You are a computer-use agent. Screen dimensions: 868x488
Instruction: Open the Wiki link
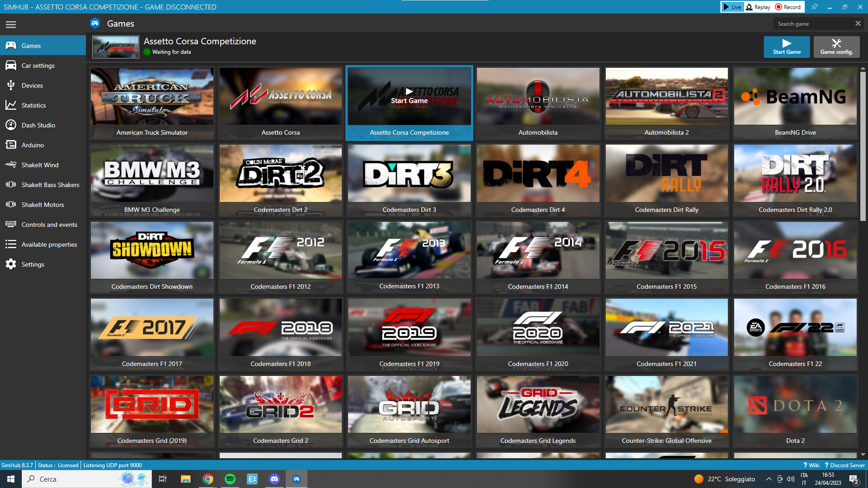pos(811,465)
